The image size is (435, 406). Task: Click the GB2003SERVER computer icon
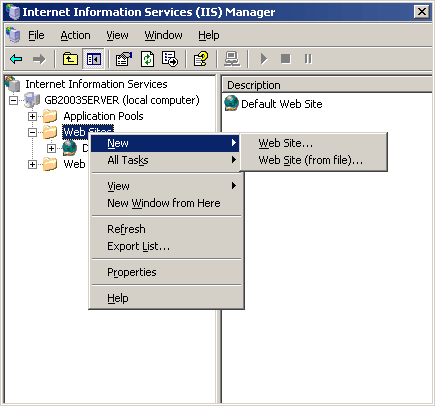point(32,100)
